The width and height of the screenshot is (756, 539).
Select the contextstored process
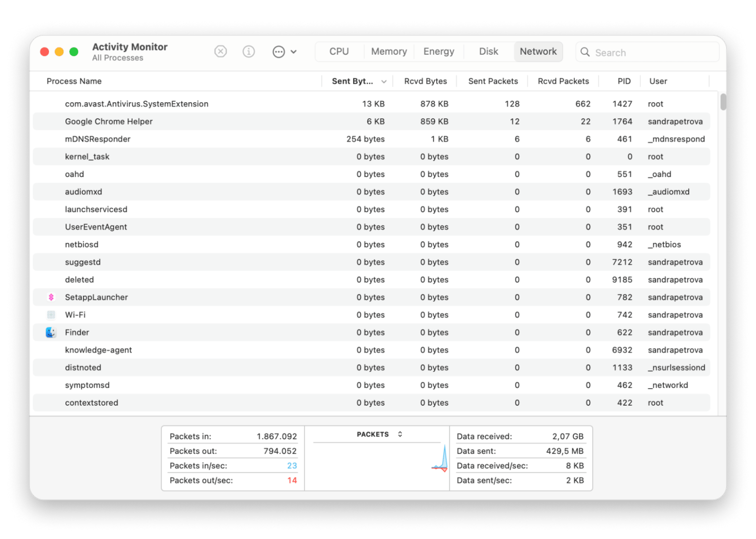[371, 403]
